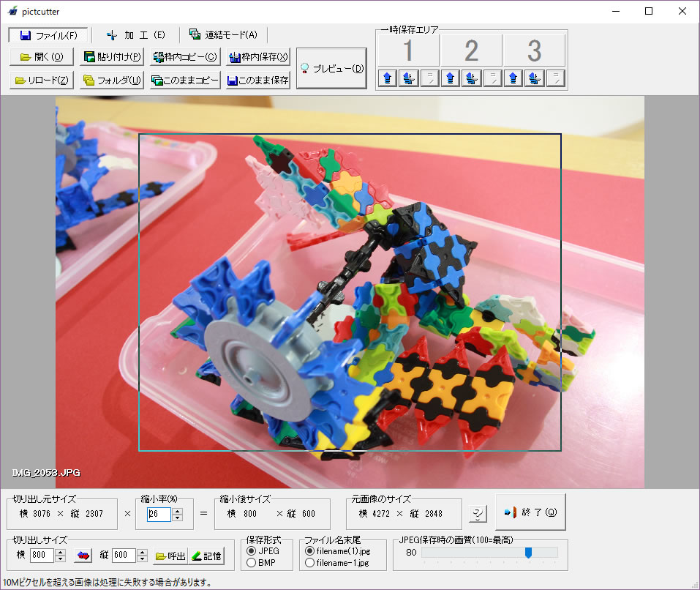Click the 縮小後サイズ value 800 × 600
Screen dimensions: 700x590
271,514
